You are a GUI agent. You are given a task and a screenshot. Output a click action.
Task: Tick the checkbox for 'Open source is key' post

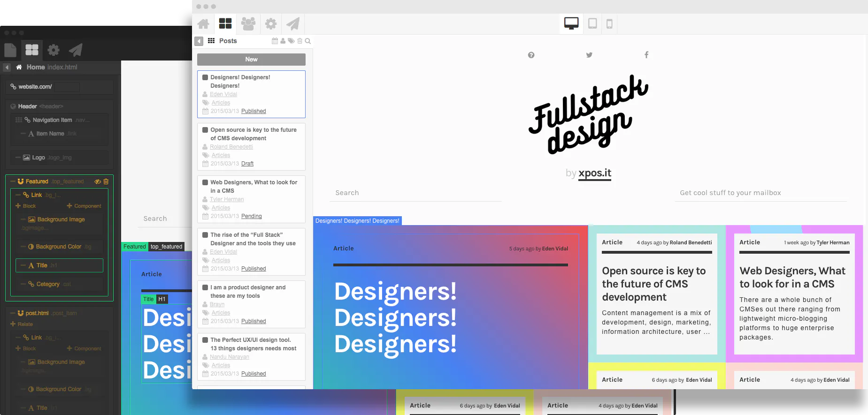pyautogui.click(x=205, y=130)
